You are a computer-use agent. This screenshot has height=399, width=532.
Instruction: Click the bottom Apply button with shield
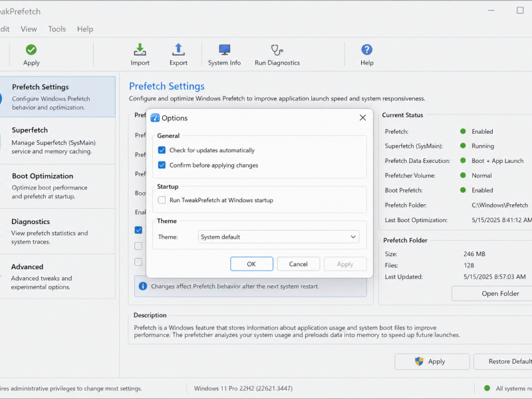point(432,361)
